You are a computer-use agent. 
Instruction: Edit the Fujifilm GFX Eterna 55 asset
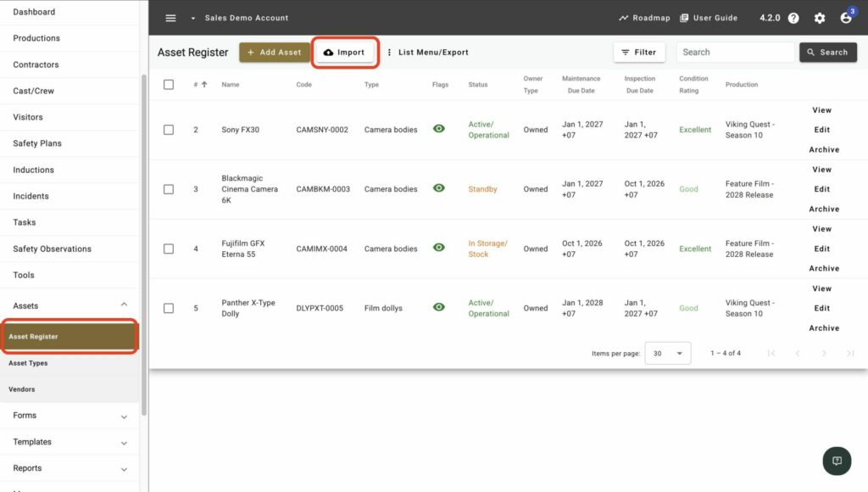pyautogui.click(x=821, y=249)
